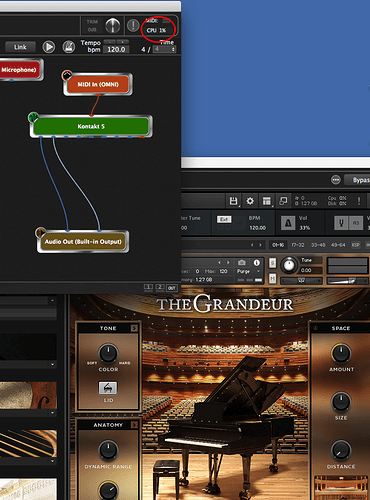
Task: Start playback with the play button
Action: [49, 47]
